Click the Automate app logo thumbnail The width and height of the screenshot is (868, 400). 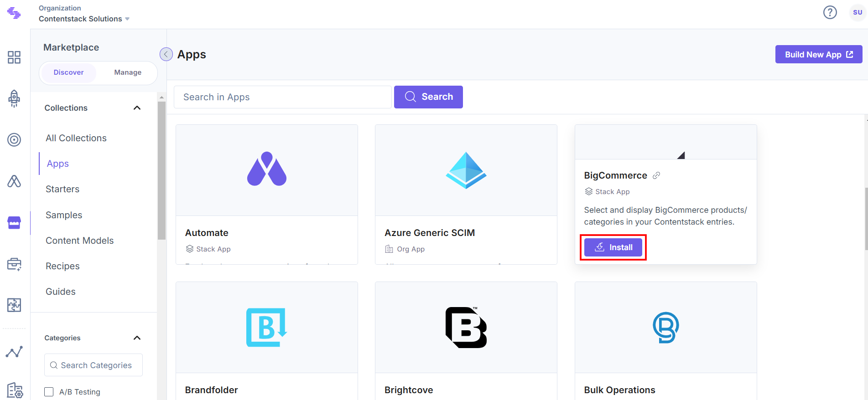click(267, 169)
